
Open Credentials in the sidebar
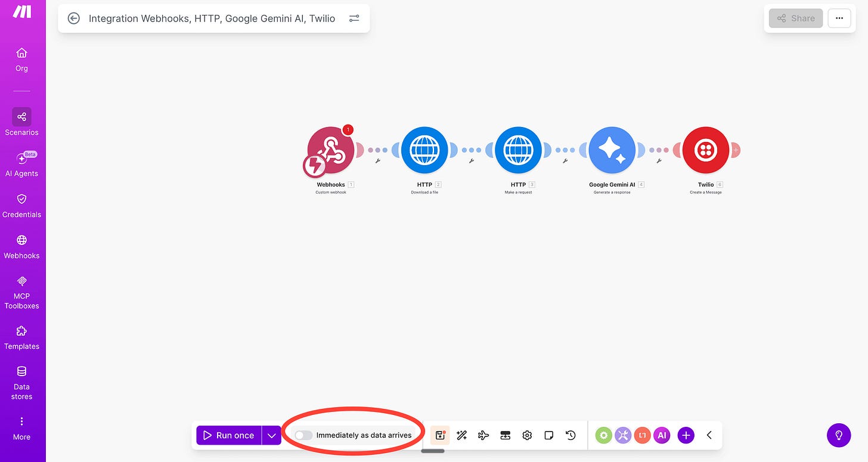pyautogui.click(x=21, y=205)
